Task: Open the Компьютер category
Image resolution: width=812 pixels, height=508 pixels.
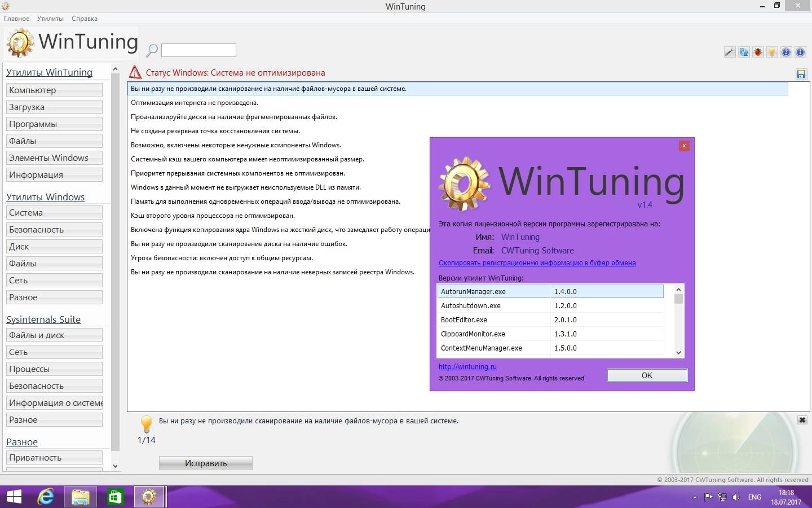Action: pyautogui.click(x=54, y=90)
